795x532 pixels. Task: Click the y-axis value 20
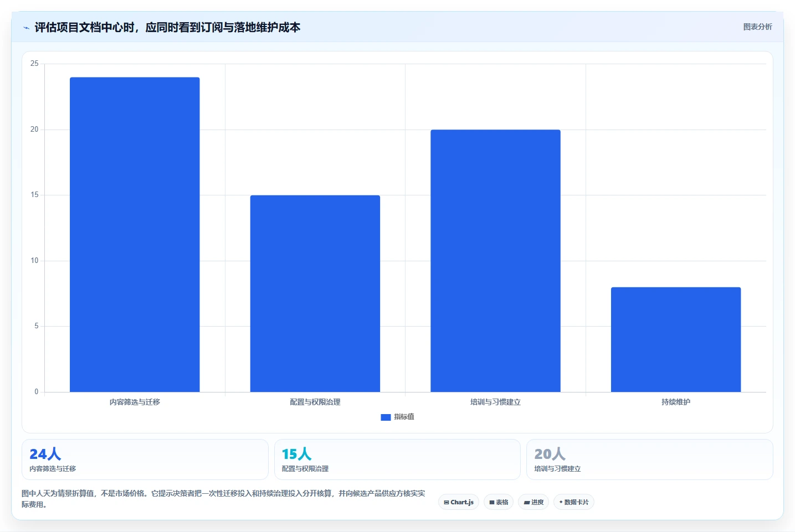click(34, 130)
